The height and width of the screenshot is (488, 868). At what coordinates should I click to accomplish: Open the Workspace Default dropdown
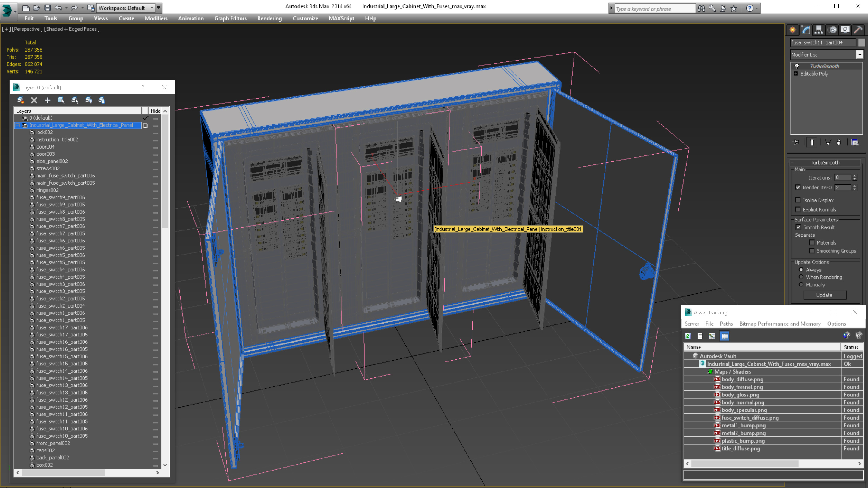(152, 8)
